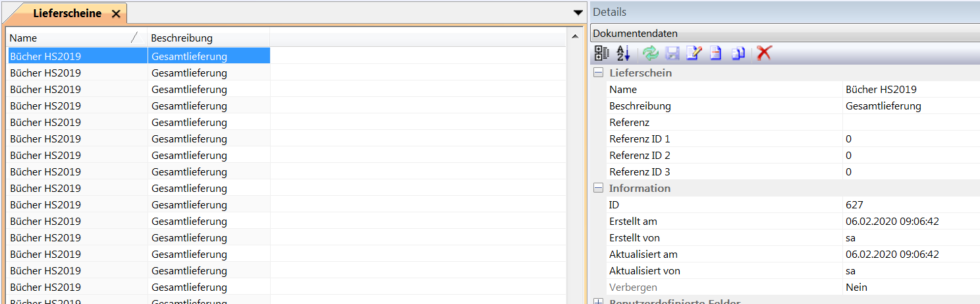The image size is (980, 304).
Task: Collapse the Lieferschein property group
Action: coord(599,73)
